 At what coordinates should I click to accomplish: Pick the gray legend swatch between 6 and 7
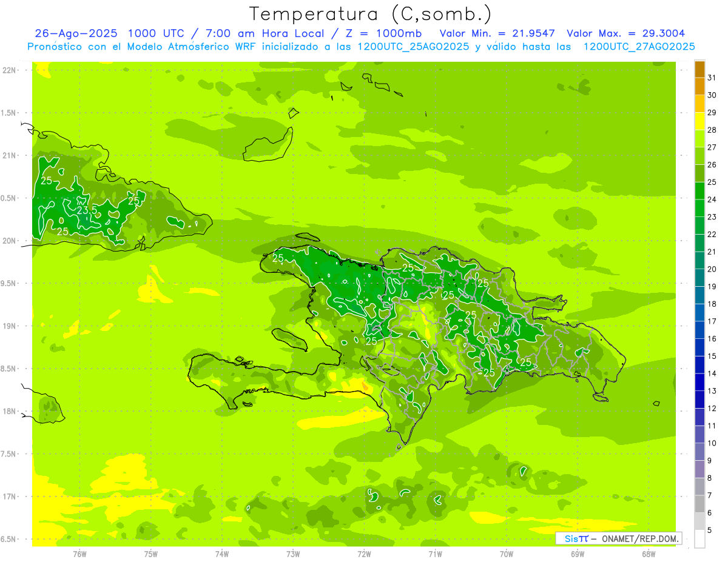point(699,504)
